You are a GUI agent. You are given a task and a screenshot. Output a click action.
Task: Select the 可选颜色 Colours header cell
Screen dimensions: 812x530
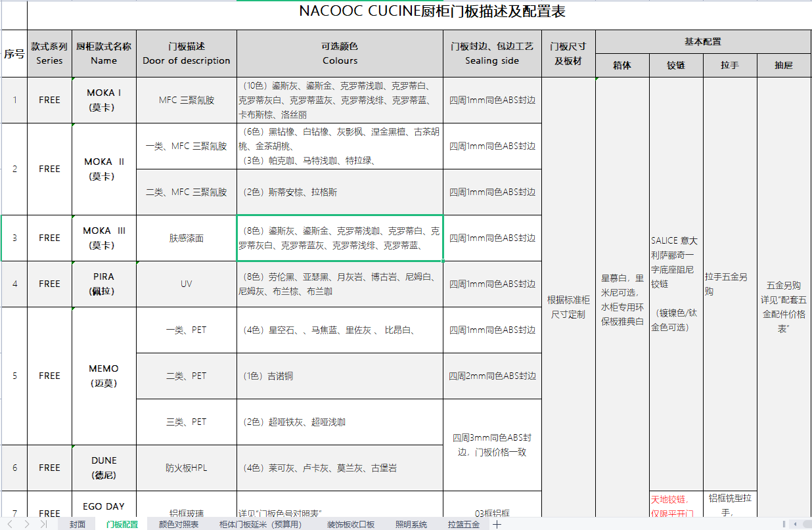coord(340,53)
